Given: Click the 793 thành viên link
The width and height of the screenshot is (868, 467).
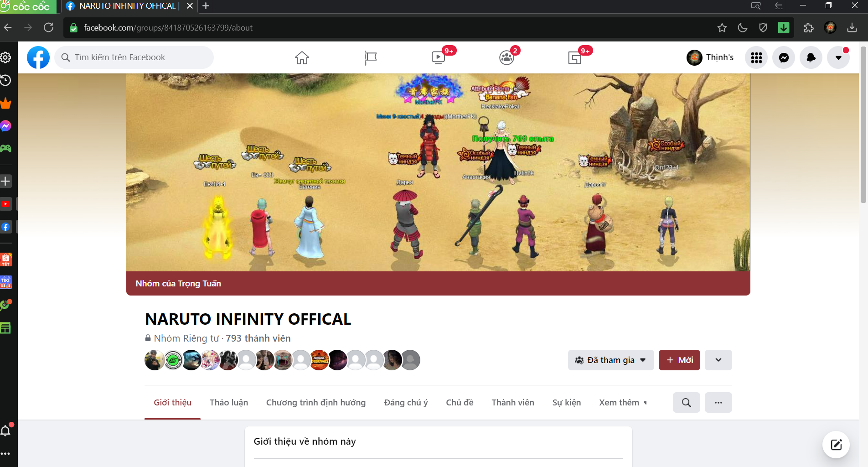Looking at the screenshot, I should (x=258, y=338).
